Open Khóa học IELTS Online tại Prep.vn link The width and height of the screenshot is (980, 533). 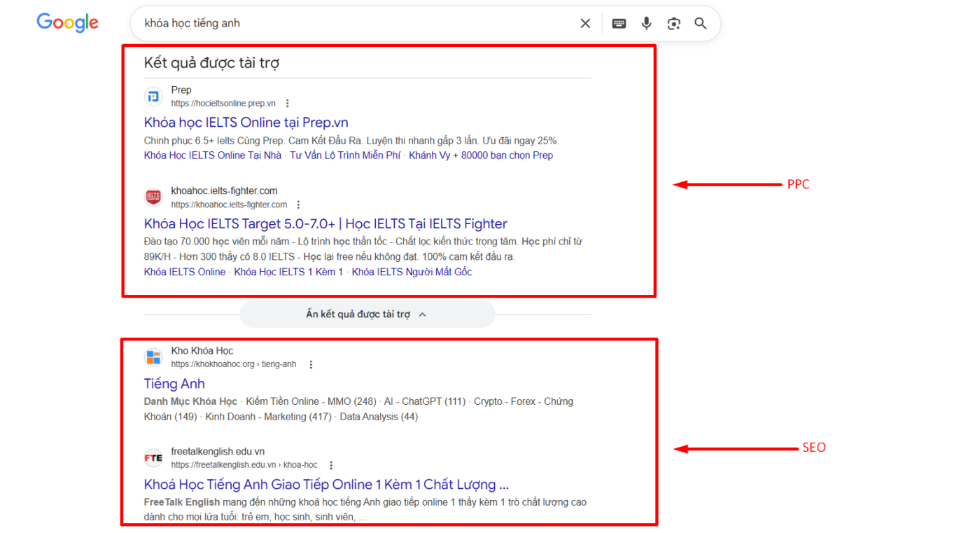click(x=246, y=123)
